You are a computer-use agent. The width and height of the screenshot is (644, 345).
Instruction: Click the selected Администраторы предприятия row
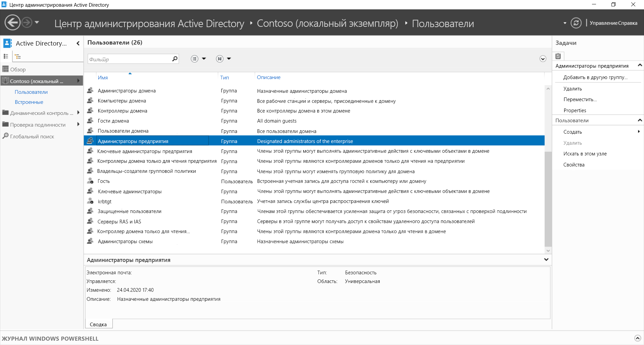point(314,141)
